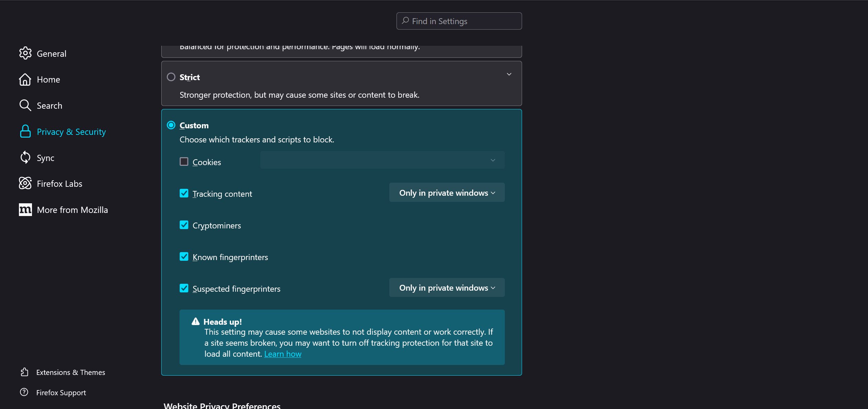Click the General gear icon

point(25,53)
